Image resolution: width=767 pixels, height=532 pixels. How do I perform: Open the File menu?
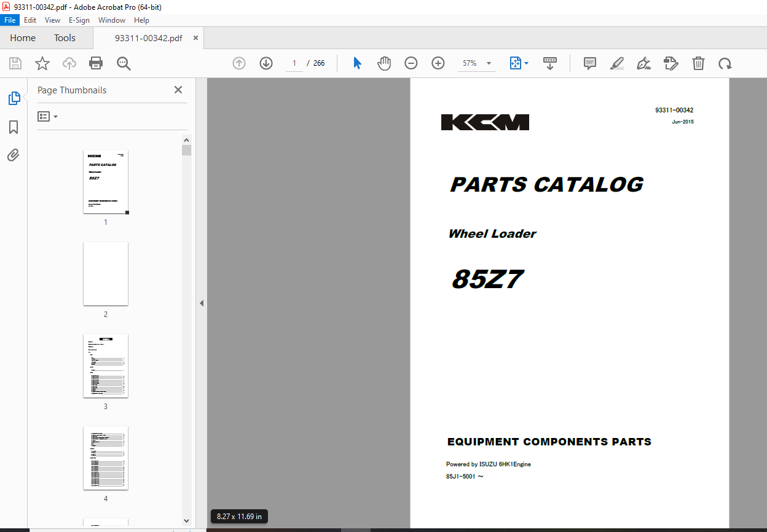click(x=10, y=20)
